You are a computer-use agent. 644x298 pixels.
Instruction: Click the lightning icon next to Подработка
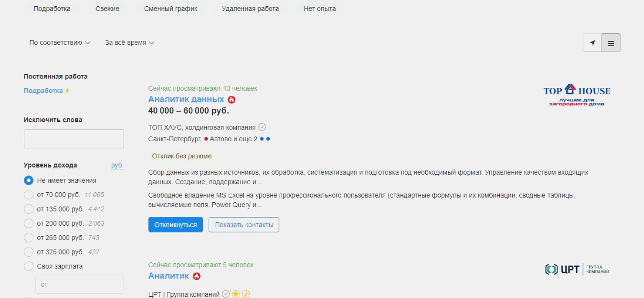67,91
